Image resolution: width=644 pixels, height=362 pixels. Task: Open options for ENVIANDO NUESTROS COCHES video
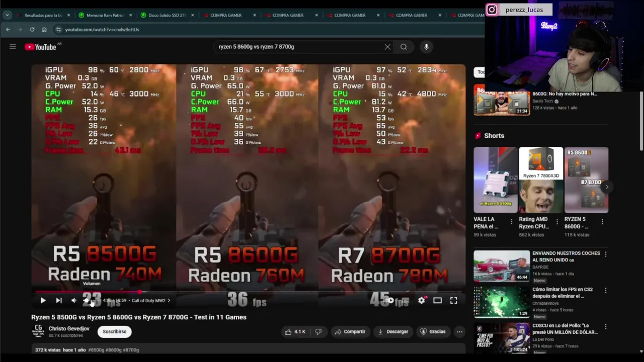(x=606, y=254)
